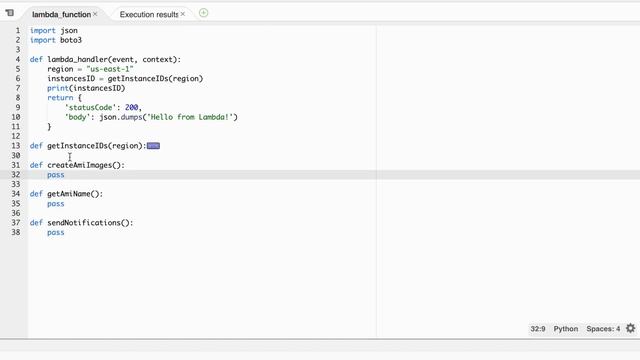Click 'pass' under sendNotifications
Screen dimensions: 640x360
[x=56, y=232]
